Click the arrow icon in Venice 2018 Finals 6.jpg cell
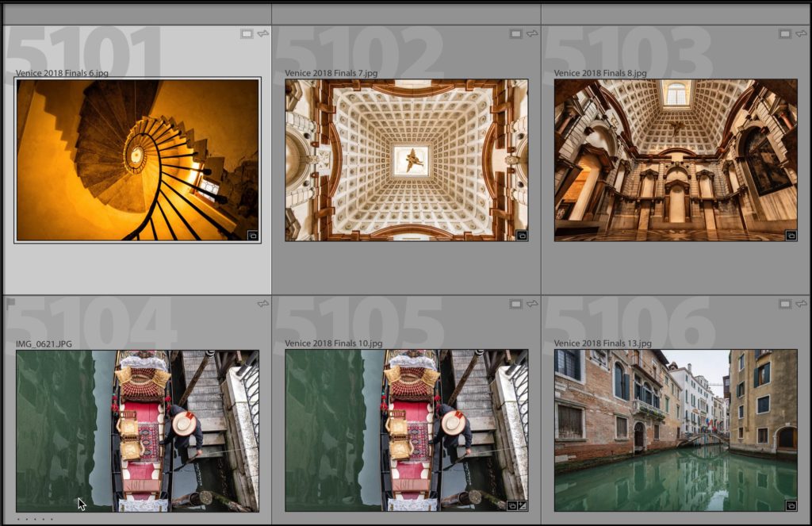 [x=263, y=33]
